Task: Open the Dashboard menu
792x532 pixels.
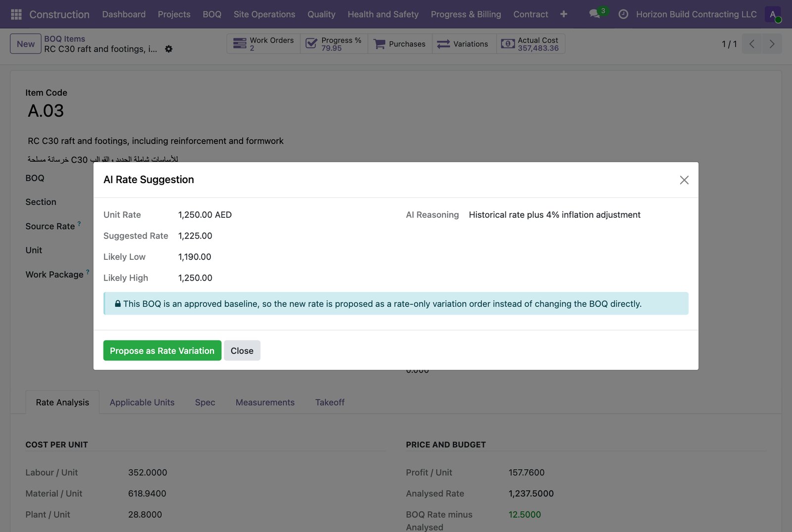Action: coord(124,14)
